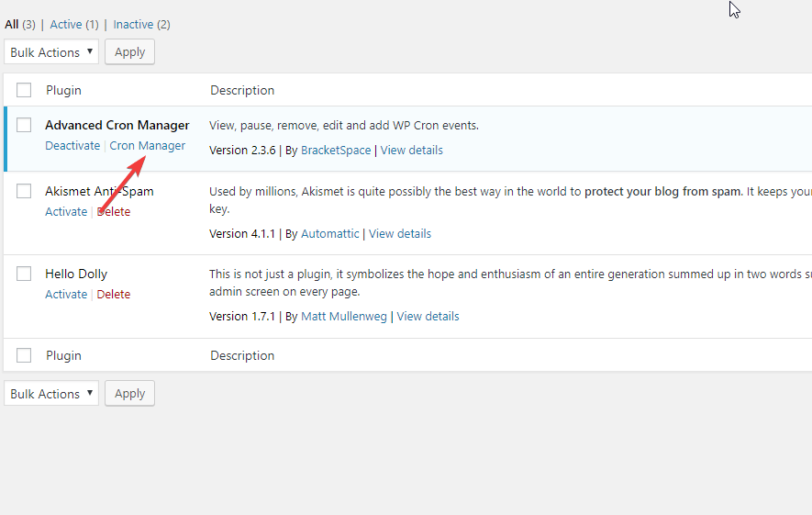
Task: Open the Matt Mullenweg author link
Action: pos(344,317)
